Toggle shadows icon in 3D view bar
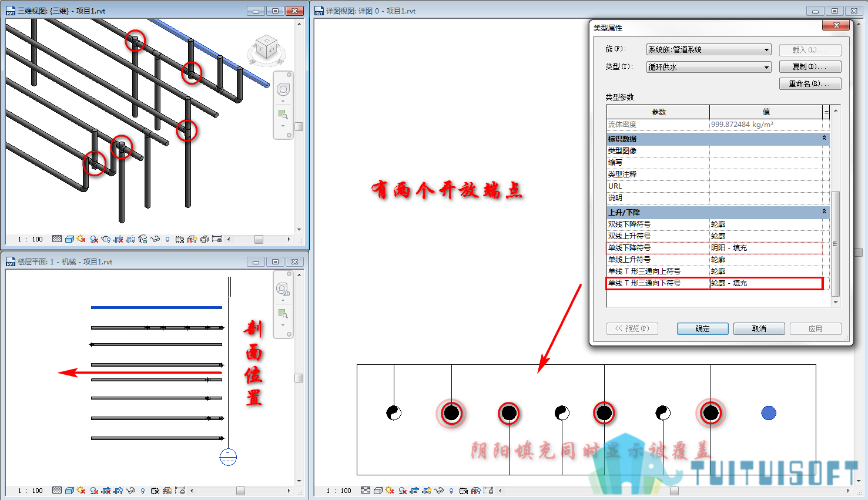 [94, 239]
